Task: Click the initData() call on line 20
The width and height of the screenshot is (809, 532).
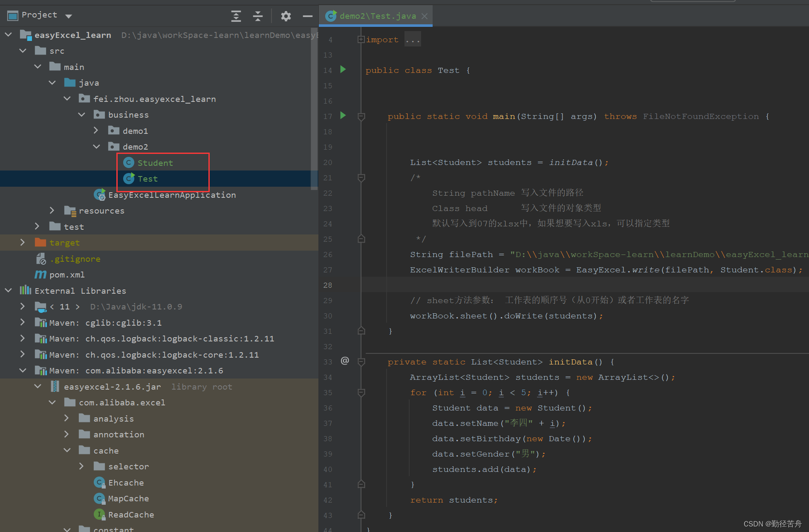Action: pyautogui.click(x=575, y=162)
